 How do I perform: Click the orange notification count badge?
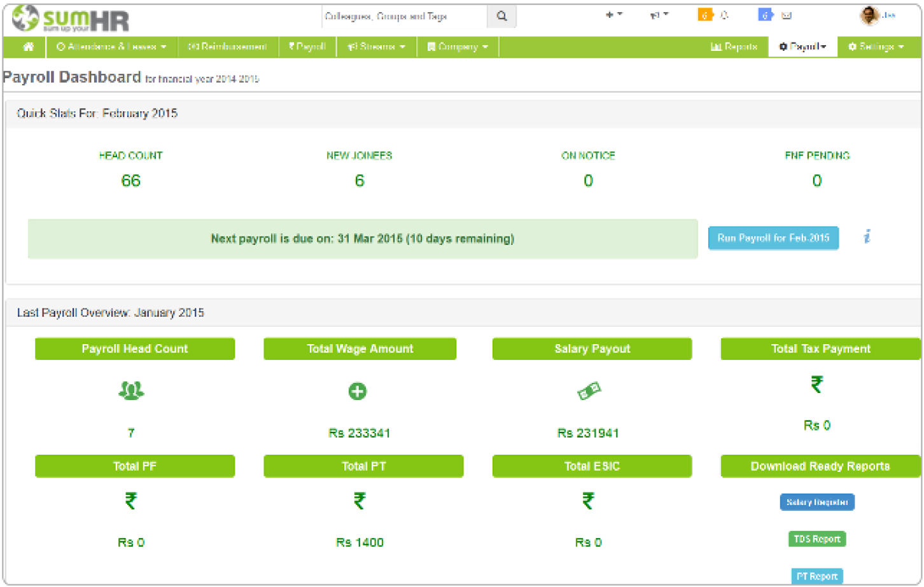tap(704, 15)
